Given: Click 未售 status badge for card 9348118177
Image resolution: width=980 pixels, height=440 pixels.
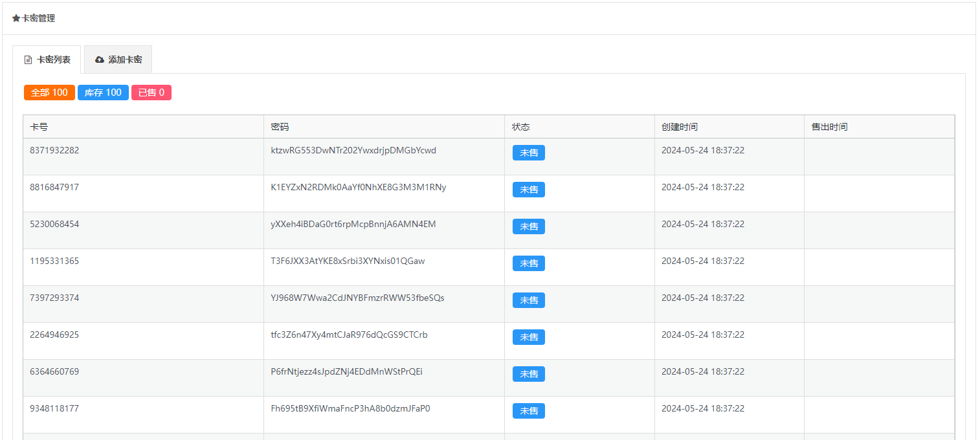Looking at the screenshot, I should pyautogui.click(x=529, y=411).
